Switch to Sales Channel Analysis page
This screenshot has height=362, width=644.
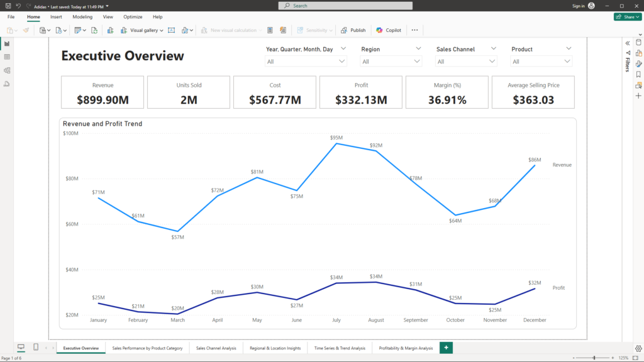coord(216,348)
